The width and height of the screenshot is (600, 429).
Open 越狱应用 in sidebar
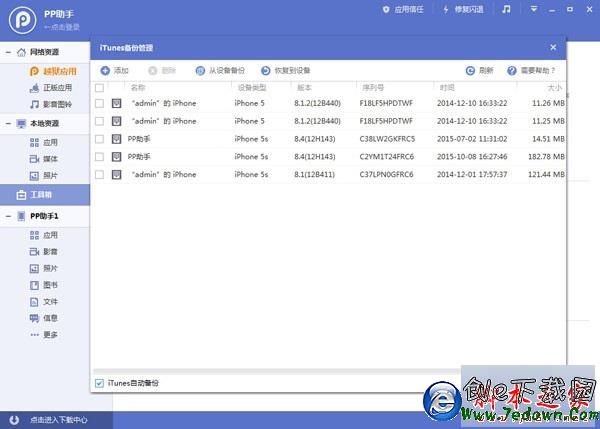click(53, 71)
